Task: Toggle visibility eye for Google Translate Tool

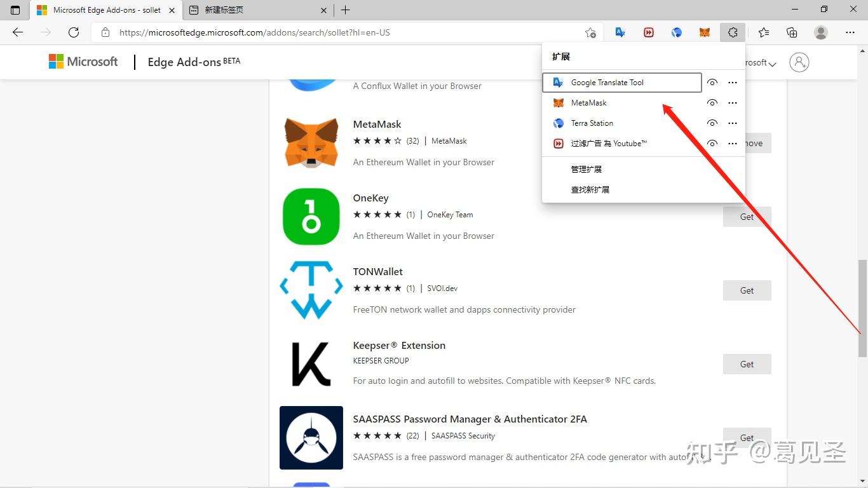Action: pos(712,83)
